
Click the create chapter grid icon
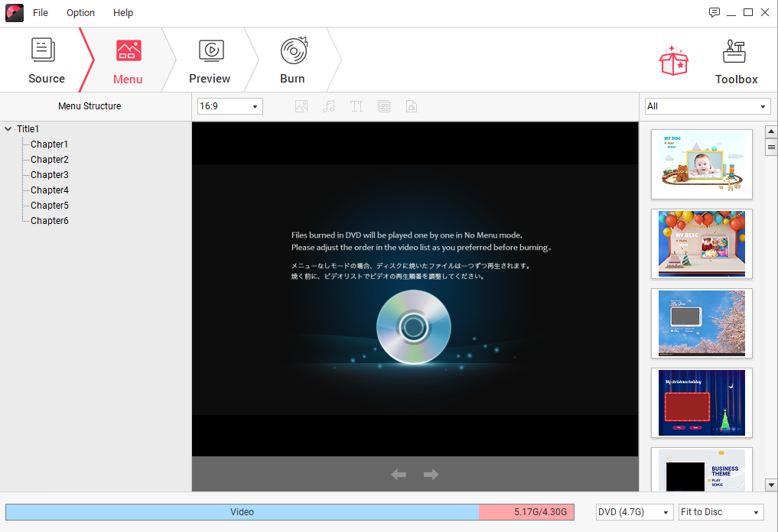click(384, 107)
